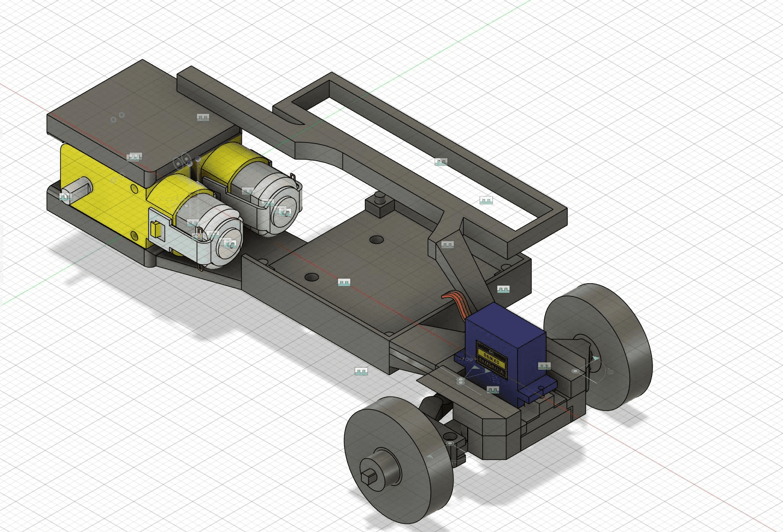Click the joint glyph below the servo's yellow label
The image size is (783, 532).
[493, 390]
